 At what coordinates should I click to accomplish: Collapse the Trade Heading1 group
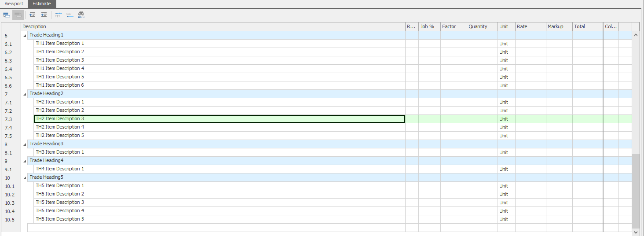25,35
